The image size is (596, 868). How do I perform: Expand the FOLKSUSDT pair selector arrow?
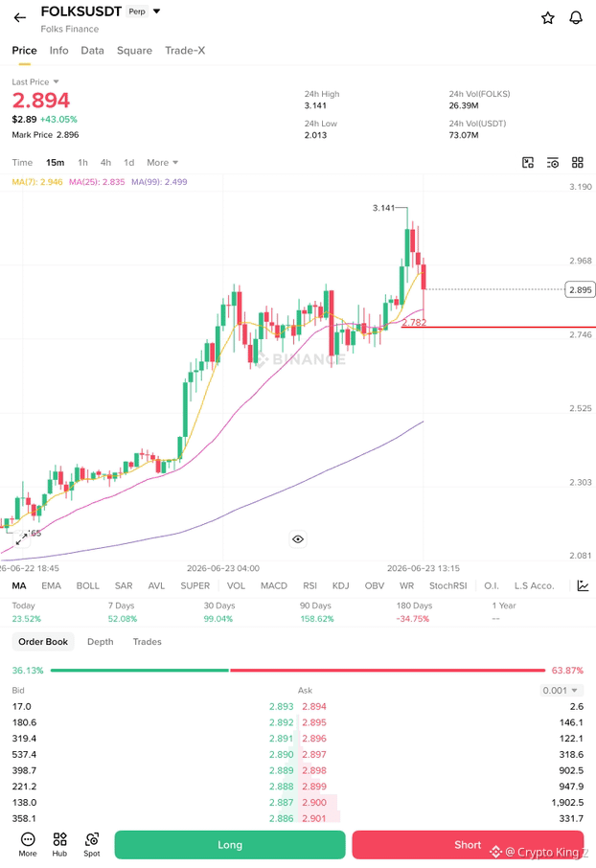tap(157, 11)
